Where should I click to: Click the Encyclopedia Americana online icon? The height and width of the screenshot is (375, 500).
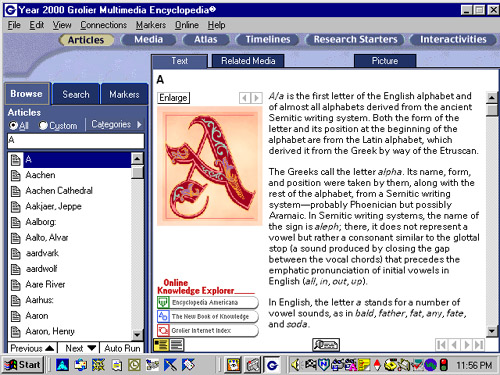coord(163,302)
